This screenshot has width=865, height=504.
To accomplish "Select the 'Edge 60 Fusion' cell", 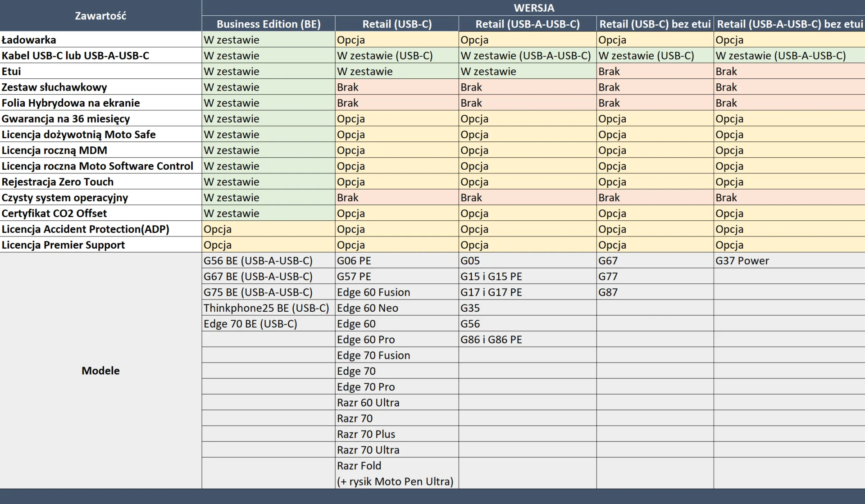I will (397, 292).
